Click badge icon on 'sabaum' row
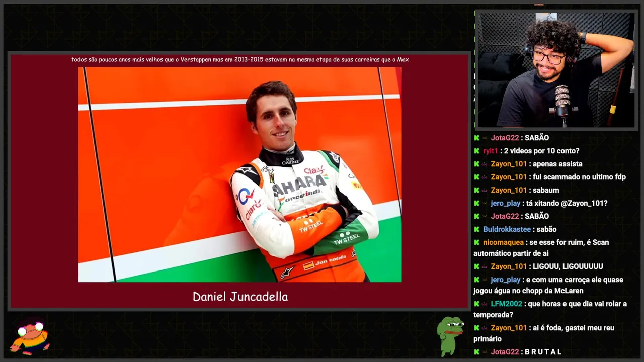Screen dimensions: 644x362 [x=485, y=190]
